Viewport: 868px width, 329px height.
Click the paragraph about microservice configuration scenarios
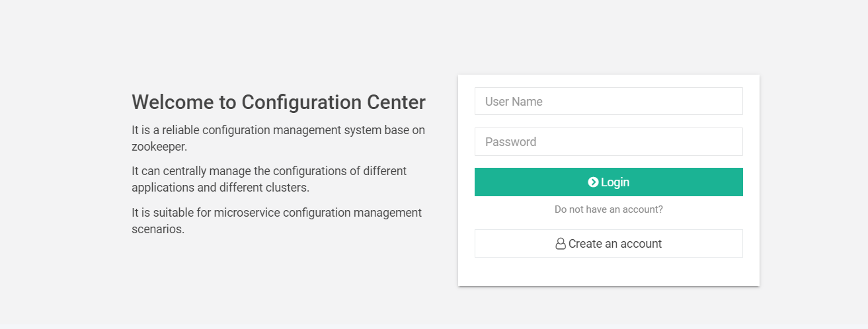276,213
